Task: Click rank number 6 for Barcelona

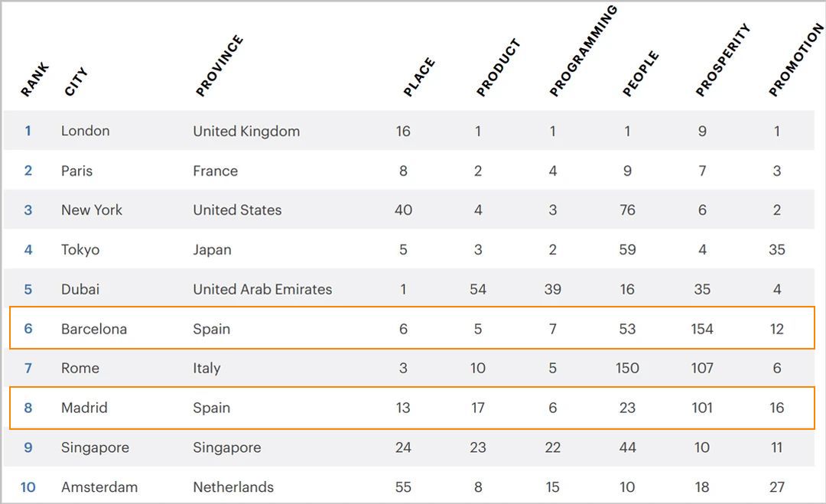Action: pyautogui.click(x=28, y=329)
